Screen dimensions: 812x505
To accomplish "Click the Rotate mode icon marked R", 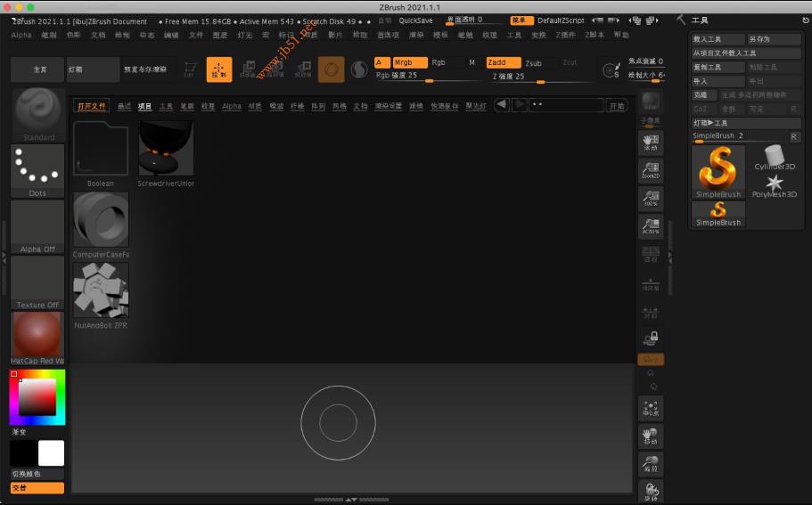I will pyautogui.click(x=304, y=69).
